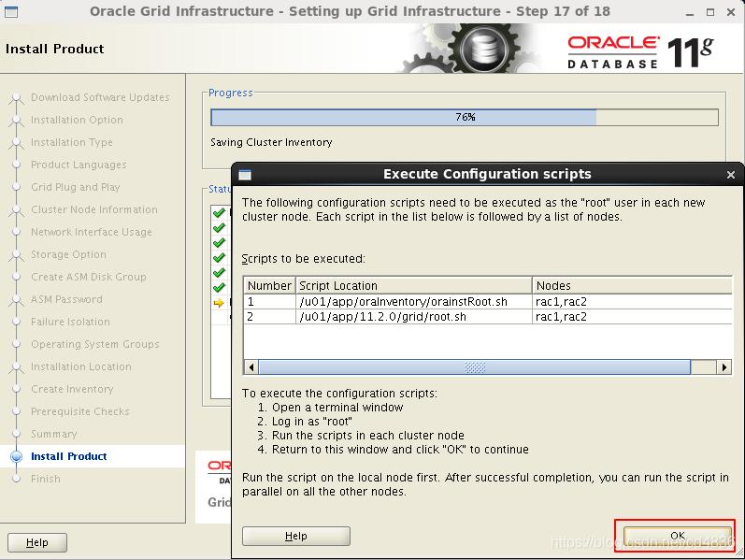This screenshot has height=560, width=745.
Task: Select Operating System Groups step
Action: pyautogui.click(x=95, y=344)
